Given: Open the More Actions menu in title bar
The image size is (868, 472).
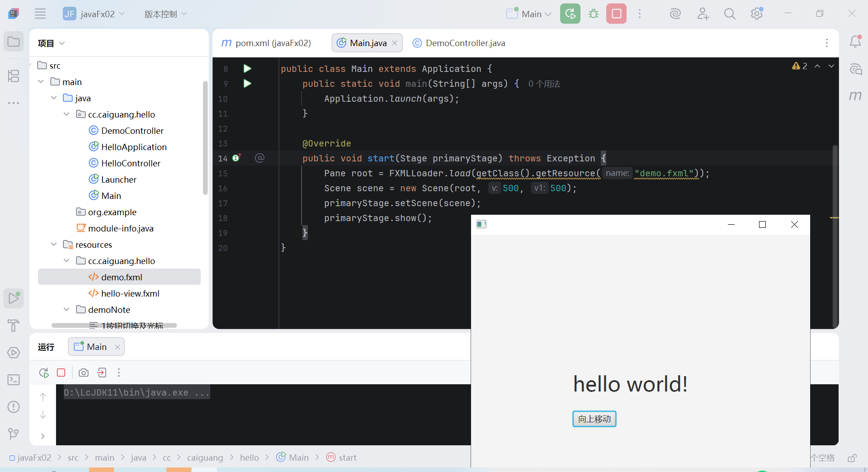Looking at the screenshot, I should [x=640, y=14].
